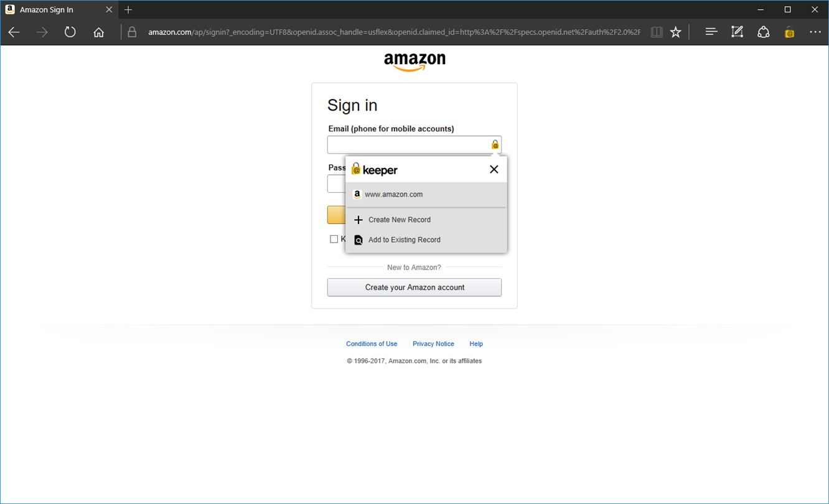Screen dimensions: 829x504
Task: Click the Sign in heading text
Action: (x=352, y=105)
